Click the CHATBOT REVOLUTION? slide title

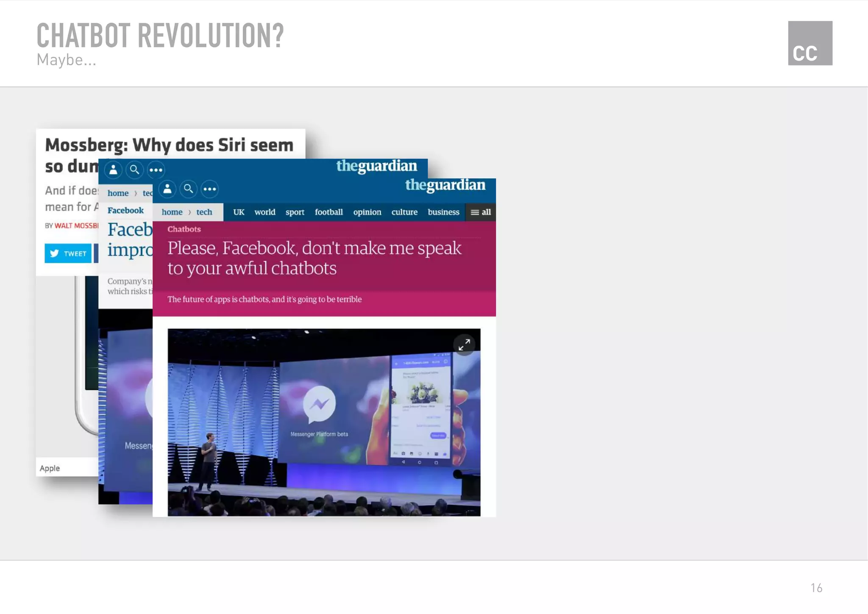click(160, 35)
